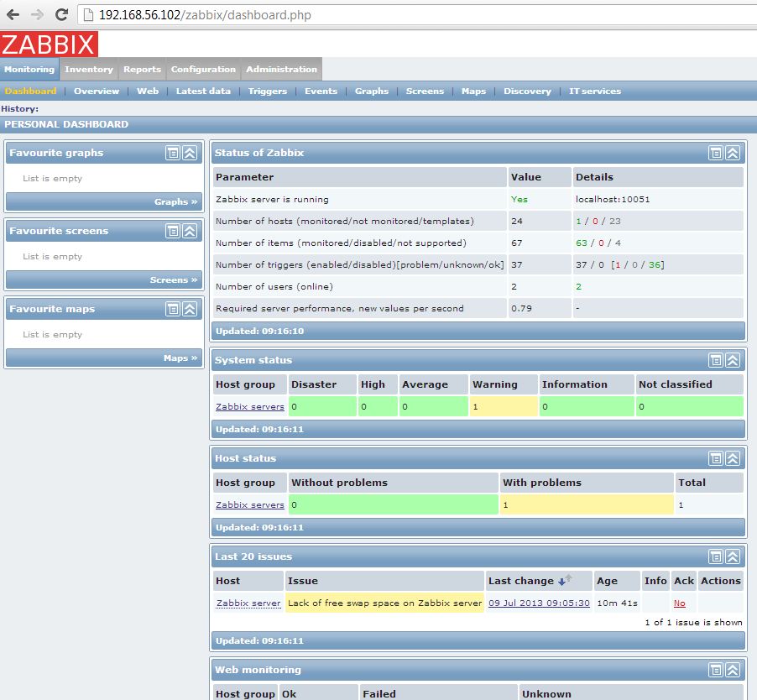Open the Web monitoring widget menu icon
Screen dimensions: 757x700
[715, 670]
